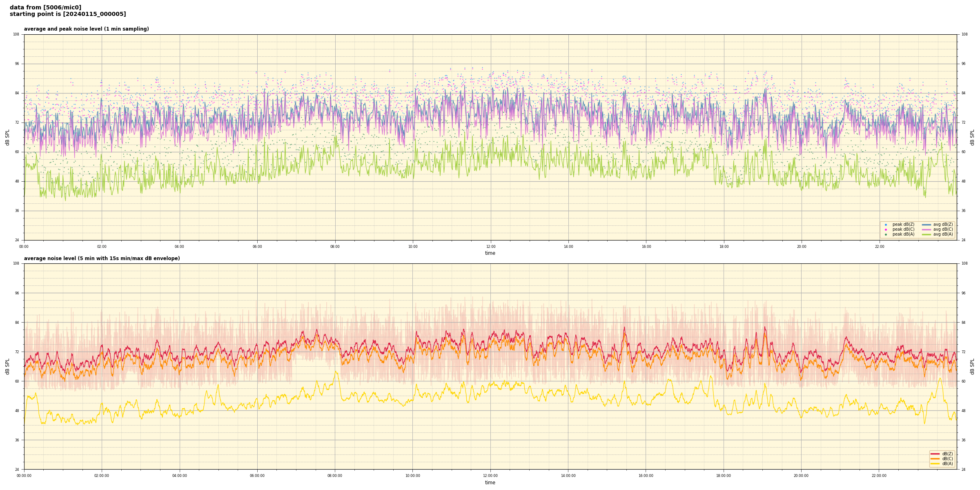Click the 'data from [5006/mic0]' header text
The image size is (980, 490).
point(45,7)
